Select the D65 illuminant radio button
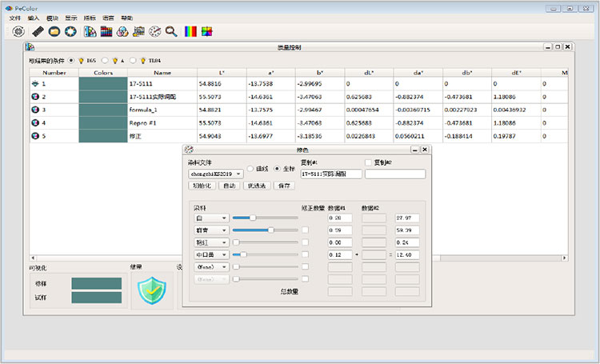Viewport: 600px width, 364px height. point(71,60)
